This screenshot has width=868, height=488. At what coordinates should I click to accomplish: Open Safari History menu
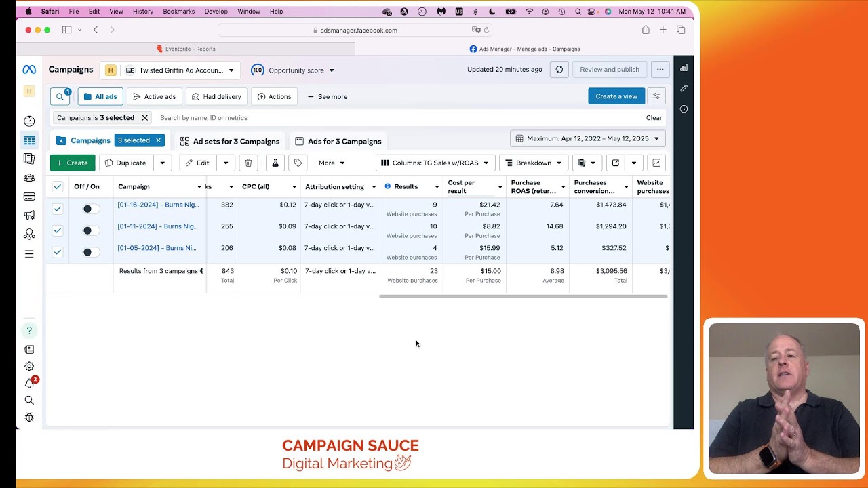143,12
